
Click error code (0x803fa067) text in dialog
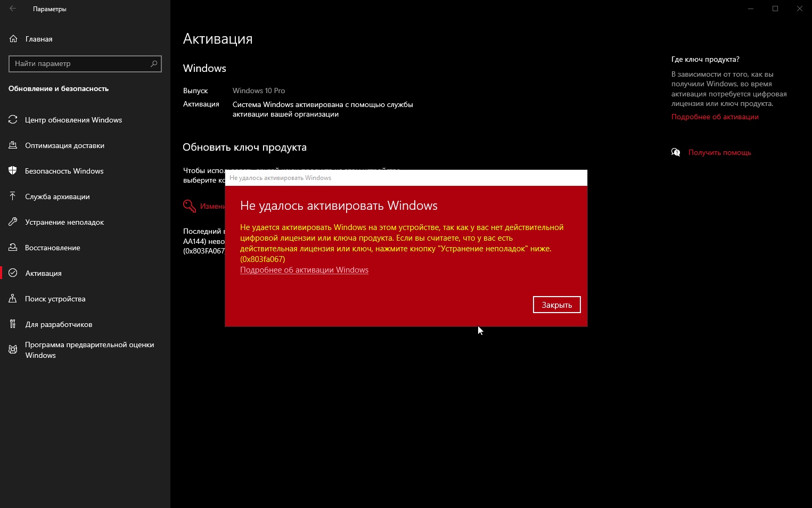click(263, 259)
